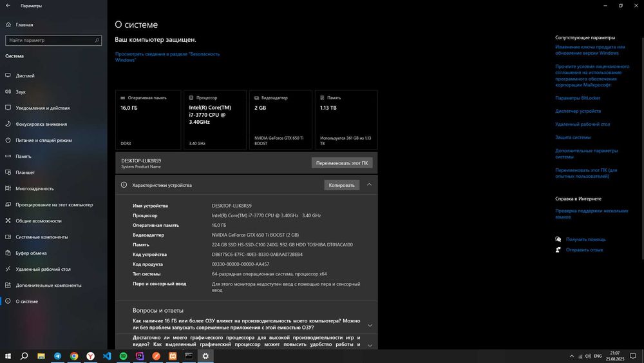Open Защита системы link
This screenshot has width=644, height=363.
pos(573,137)
